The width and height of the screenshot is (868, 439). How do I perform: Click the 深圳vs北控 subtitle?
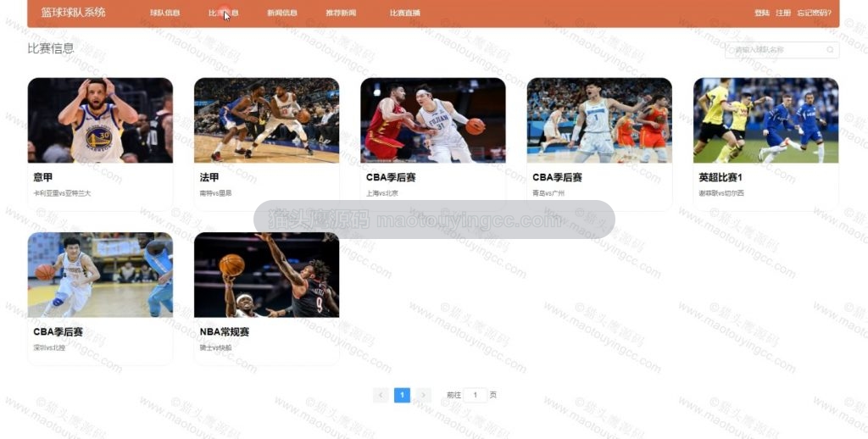(49, 347)
